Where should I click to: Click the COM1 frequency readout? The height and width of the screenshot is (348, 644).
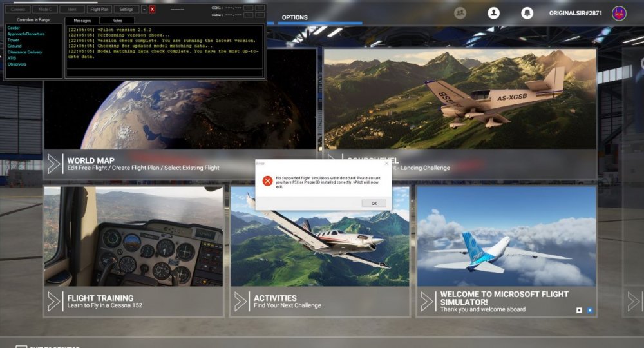tap(233, 8)
